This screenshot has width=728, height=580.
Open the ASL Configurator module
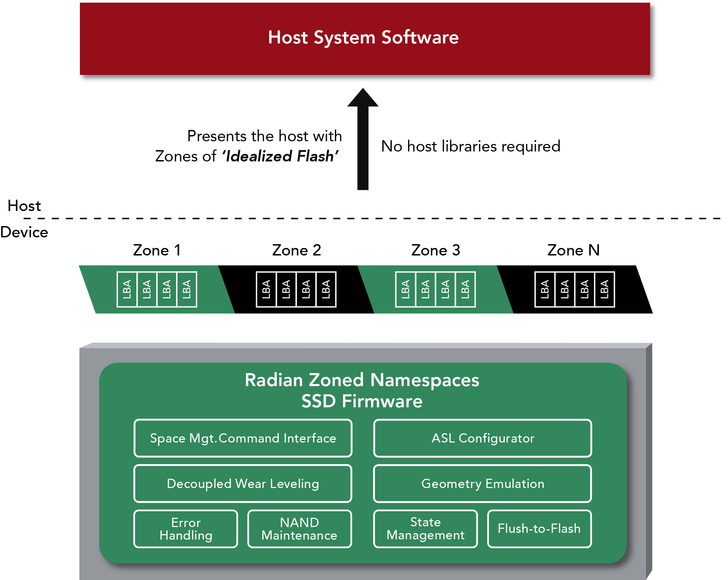point(482,438)
